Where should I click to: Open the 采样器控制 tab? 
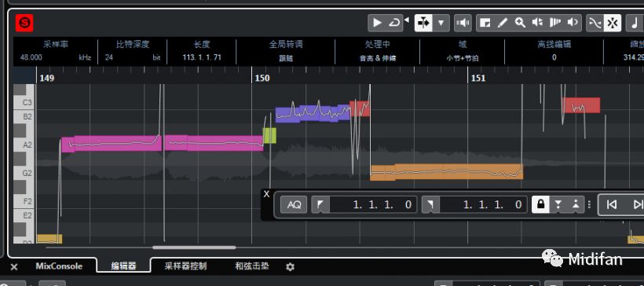pos(185,266)
